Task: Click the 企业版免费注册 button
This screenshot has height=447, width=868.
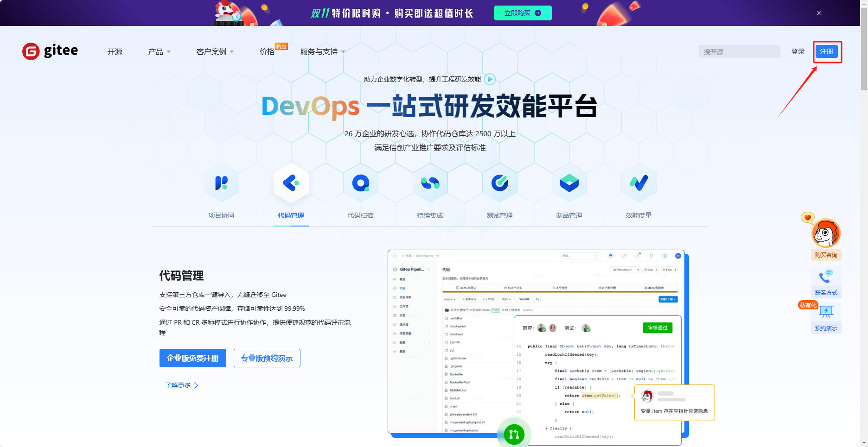Action: coord(193,358)
